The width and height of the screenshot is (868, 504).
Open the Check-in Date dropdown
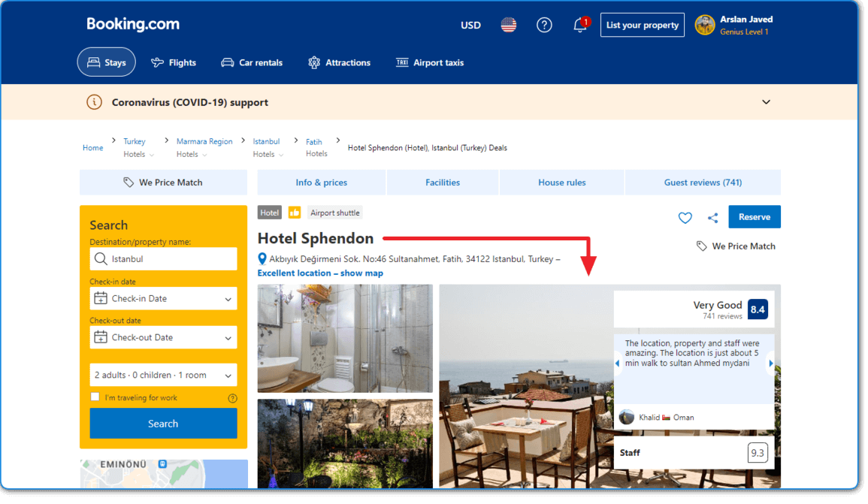pyautogui.click(x=163, y=299)
